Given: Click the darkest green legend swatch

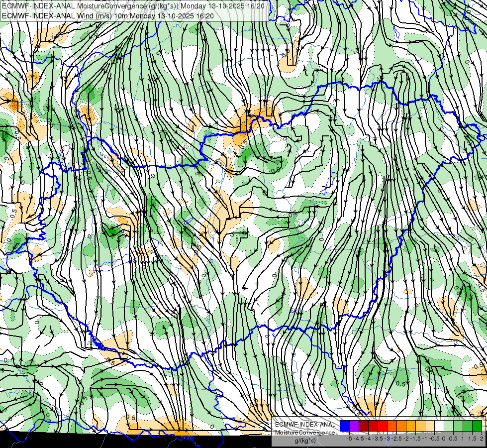Looking at the screenshot, I should (477, 426).
